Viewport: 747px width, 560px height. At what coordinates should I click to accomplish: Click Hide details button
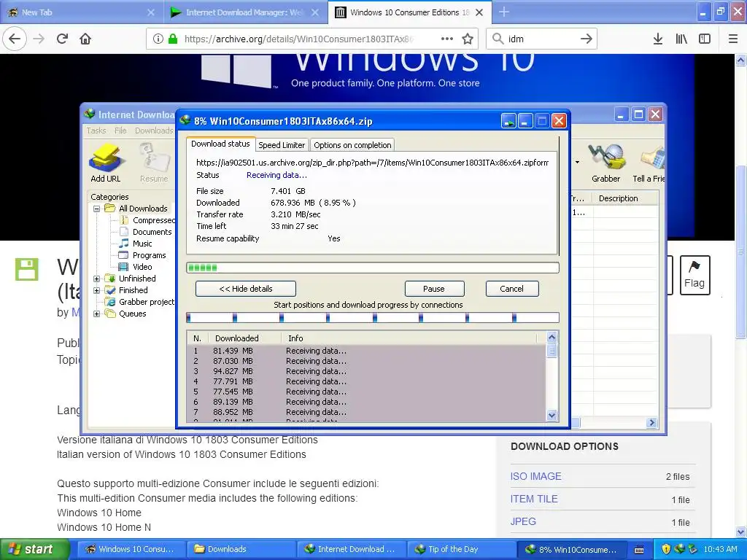[x=246, y=289]
